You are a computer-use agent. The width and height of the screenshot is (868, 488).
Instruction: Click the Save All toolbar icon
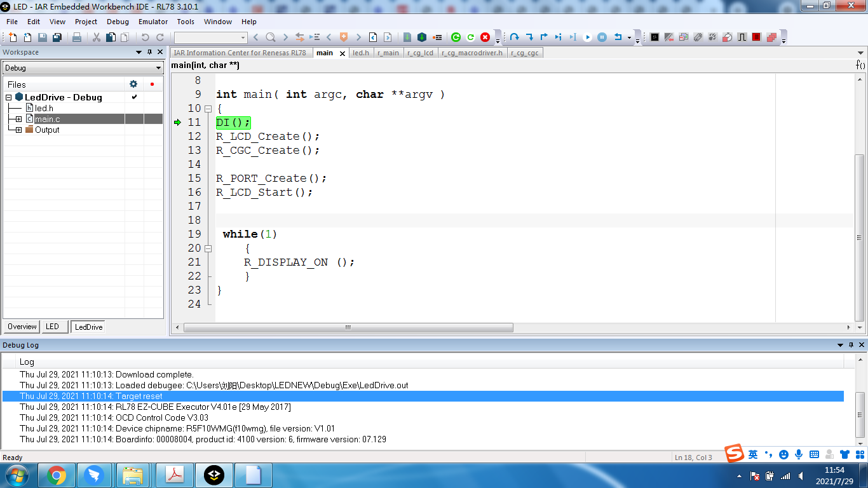pyautogui.click(x=57, y=37)
